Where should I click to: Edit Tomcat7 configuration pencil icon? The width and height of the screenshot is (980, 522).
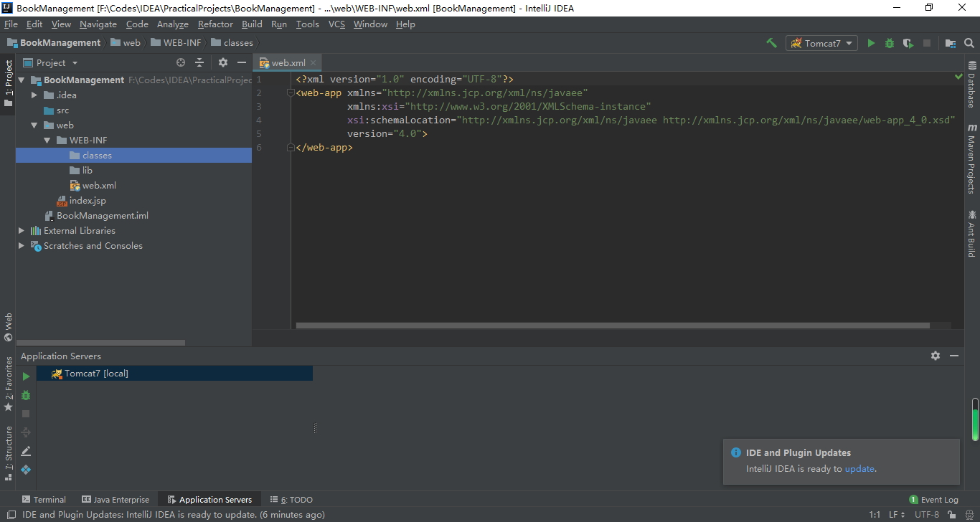tap(26, 451)
